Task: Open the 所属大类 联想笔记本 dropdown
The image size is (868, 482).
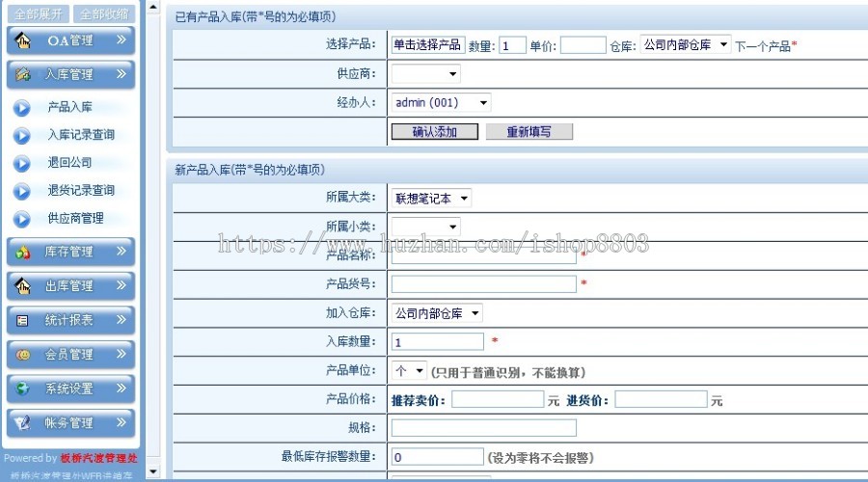Action: [x=431, y=199]
